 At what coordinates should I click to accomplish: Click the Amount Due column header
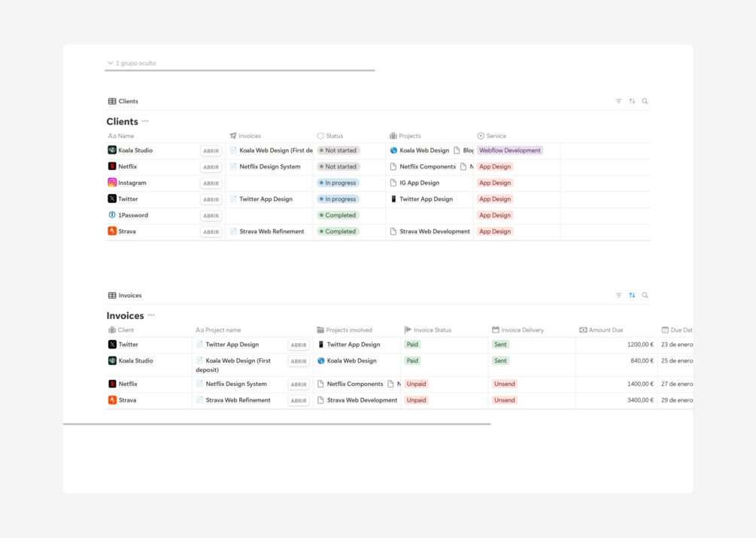coord(601,330)
